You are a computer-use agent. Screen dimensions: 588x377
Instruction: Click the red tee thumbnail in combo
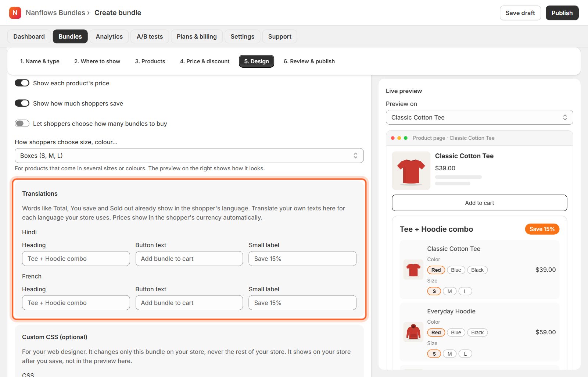pyautogui.click(x=413, y=270)
